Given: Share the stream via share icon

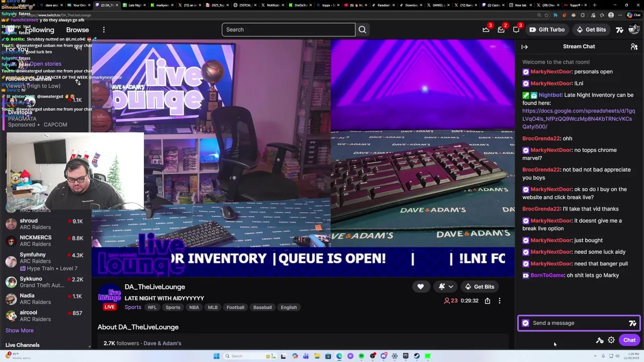Looking at the screenshot, I should [x=488, y=301].
